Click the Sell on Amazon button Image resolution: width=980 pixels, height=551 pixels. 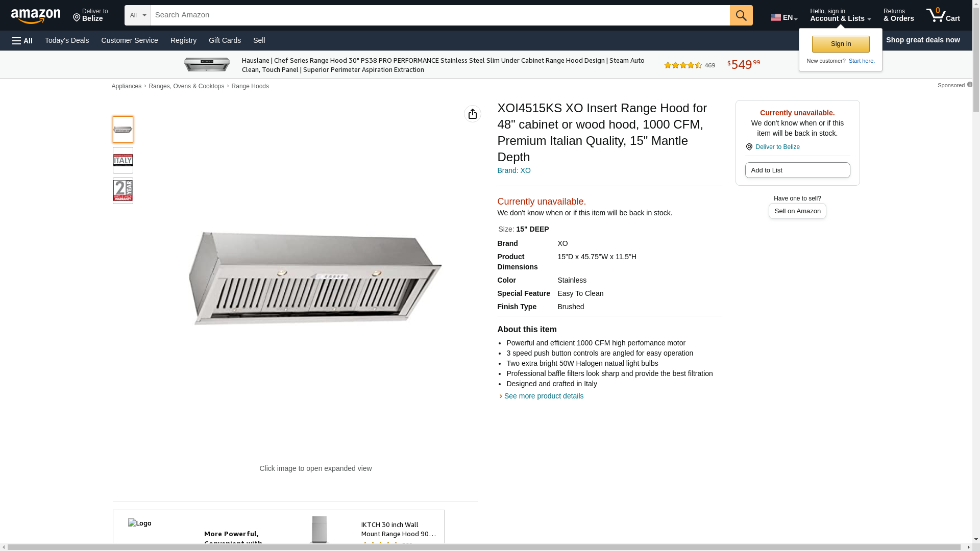pos(797,211)
